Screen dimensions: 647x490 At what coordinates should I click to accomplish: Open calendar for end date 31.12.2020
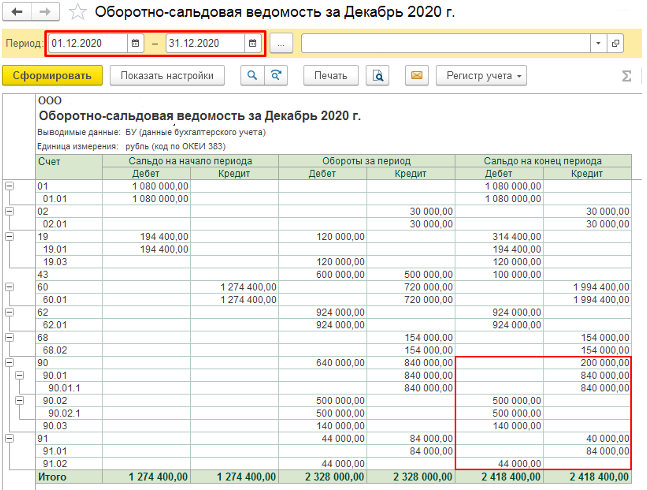click(253, 43)
